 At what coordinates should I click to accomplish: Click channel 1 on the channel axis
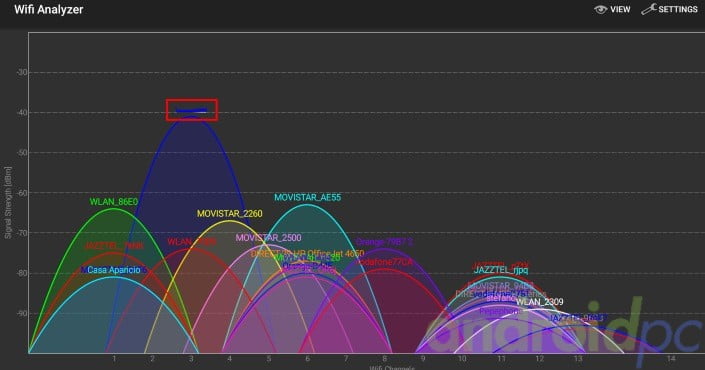114,359
